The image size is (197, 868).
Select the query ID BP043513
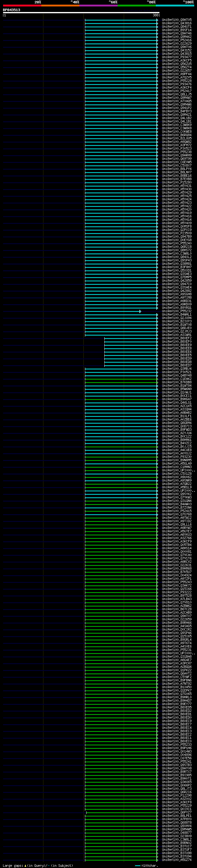click(11, 10)
